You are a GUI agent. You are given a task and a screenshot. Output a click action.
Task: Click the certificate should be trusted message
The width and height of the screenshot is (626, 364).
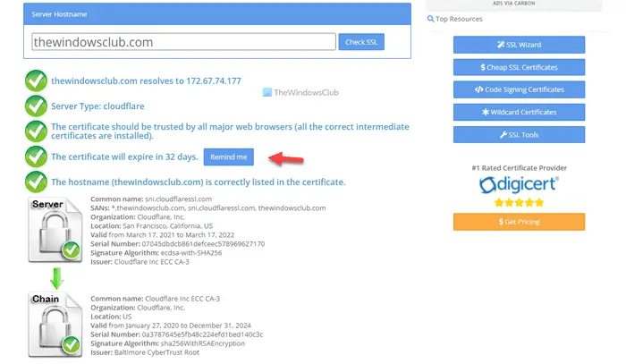[x=230, y=131]
